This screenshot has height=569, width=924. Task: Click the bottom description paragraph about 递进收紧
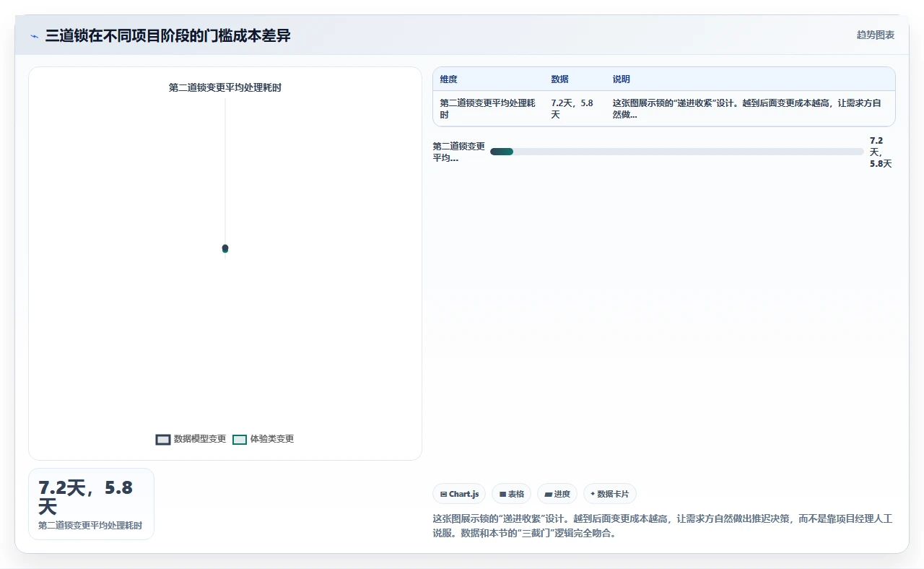663,526
